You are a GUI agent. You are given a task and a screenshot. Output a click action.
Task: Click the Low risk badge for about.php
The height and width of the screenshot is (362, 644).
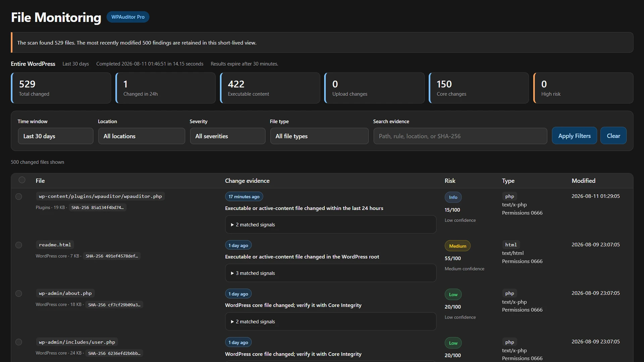pos(453,294)
